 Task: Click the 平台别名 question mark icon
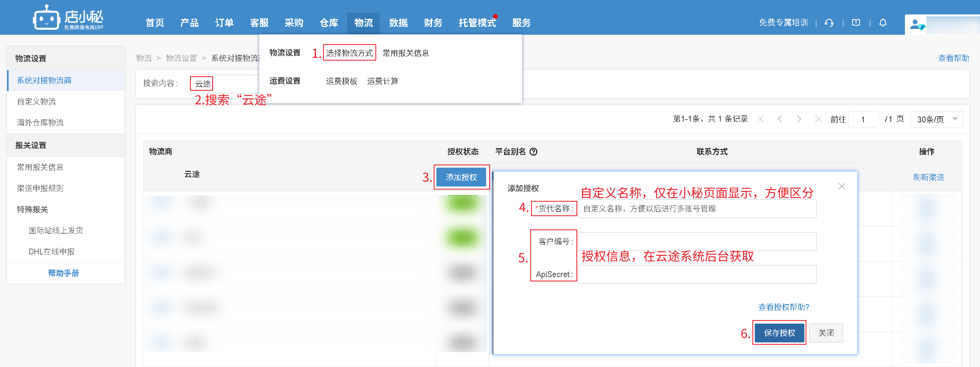tap(533, 152)
